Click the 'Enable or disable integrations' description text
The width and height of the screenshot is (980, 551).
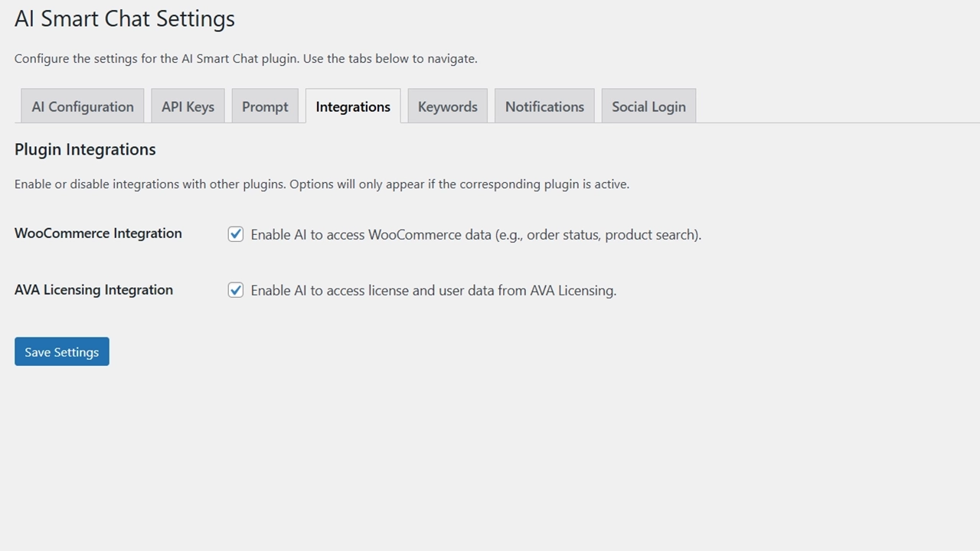click(x=322, y=184)
